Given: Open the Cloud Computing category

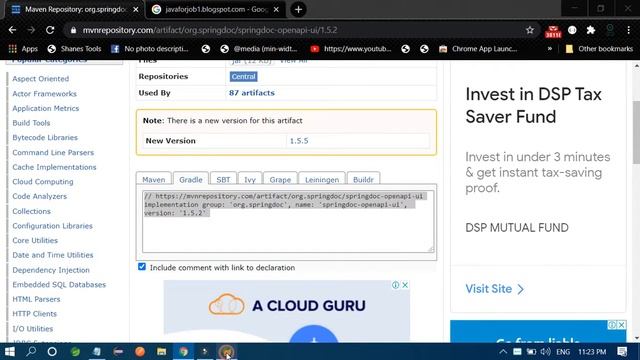Looking at the screenshot, I should pos(43,182).
